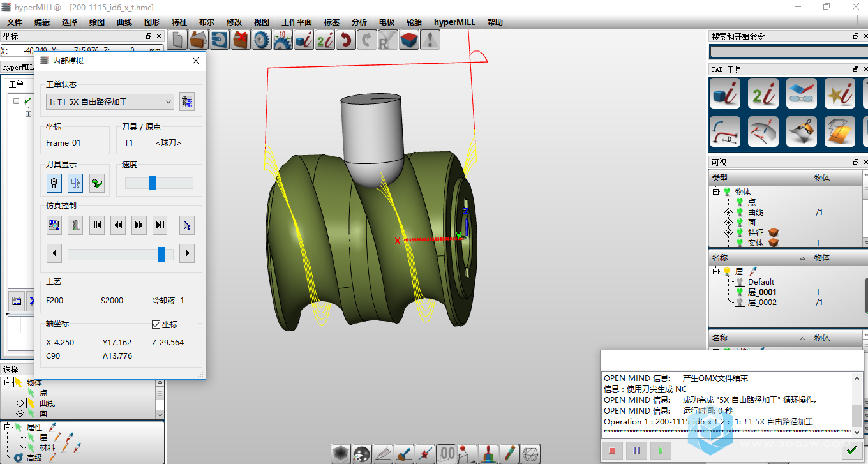Click the CAD tools orange sheet icon
This screenshot has height=464, width=868.
point(840,131)
